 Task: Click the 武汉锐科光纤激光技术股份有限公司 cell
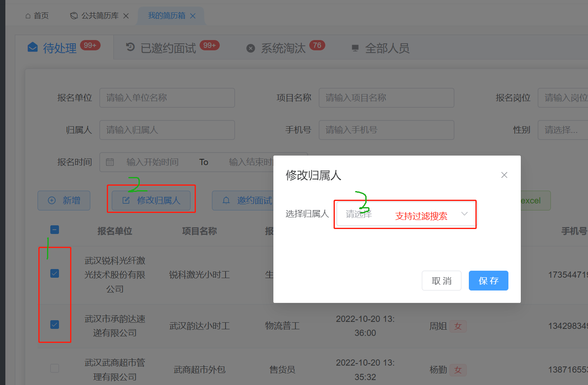click(115, 275)
